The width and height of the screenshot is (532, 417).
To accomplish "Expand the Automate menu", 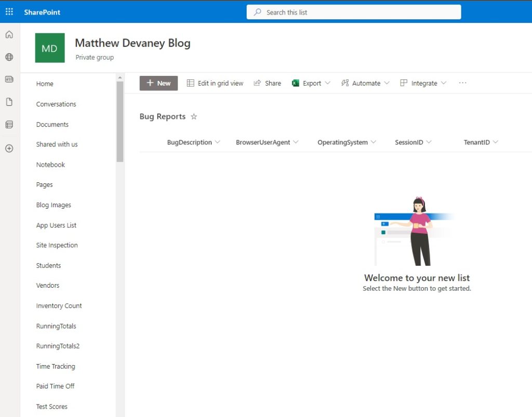I will [365, 83].
